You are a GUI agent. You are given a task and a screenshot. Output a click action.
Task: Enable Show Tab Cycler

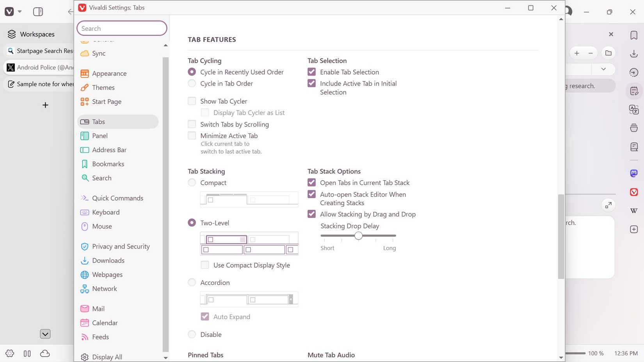click(x=192, y=101)
